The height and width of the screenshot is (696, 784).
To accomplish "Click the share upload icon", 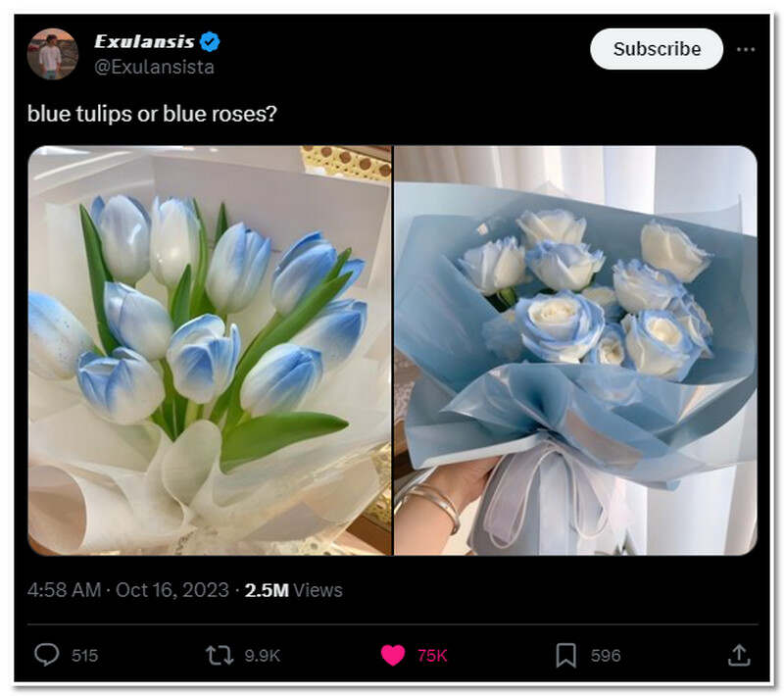I will (739, 655).
